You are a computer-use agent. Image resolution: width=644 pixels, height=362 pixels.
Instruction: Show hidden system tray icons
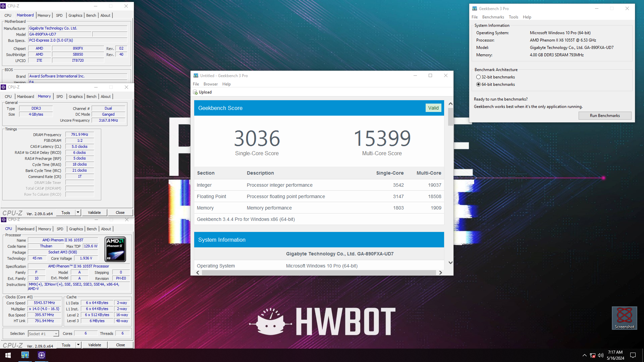(584, 355)
